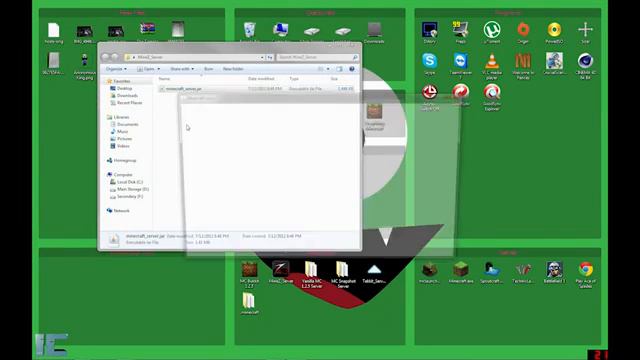Select Documents library in sidebar
The image size is (640, 360).
[127, 124]
